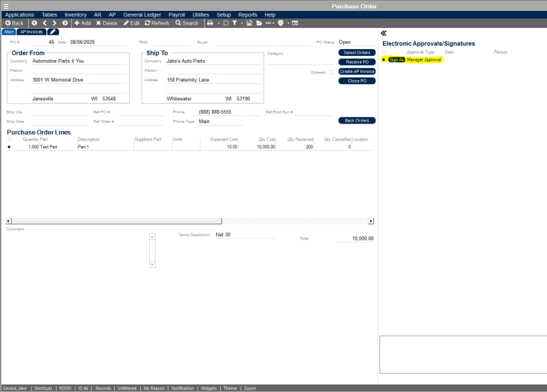Click the Comment box down arrow
This screenshot has width=547, height=392.
coord(152,264)
